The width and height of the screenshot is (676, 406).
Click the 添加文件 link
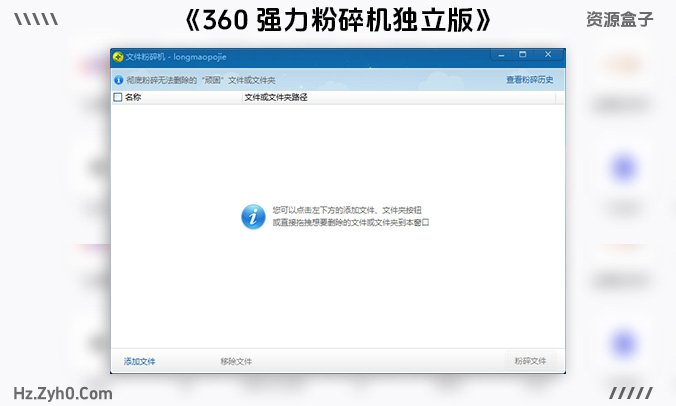(139, 361)
